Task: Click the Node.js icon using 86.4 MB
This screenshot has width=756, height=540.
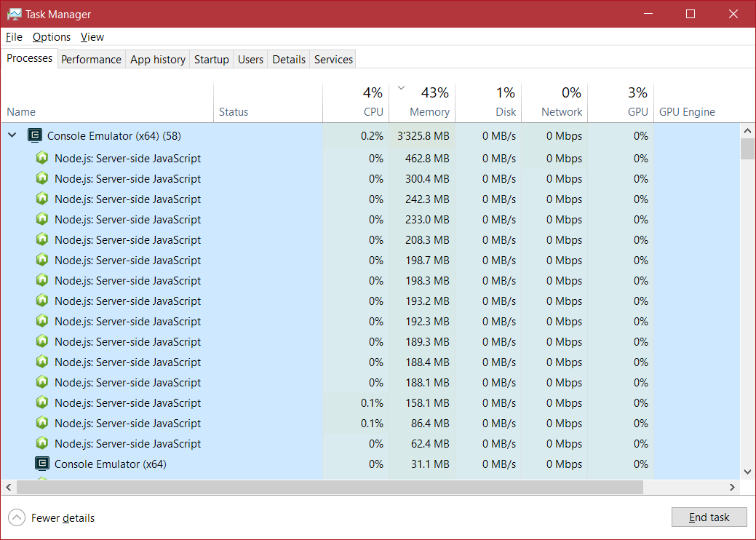Action: point(42,423)
